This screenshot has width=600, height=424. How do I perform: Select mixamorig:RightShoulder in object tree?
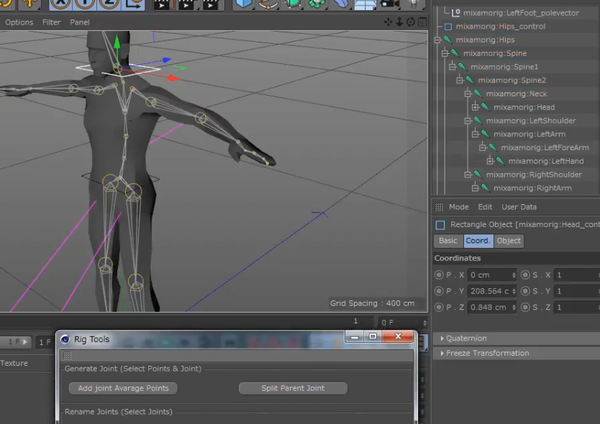pyautogui.click(x=534, y=174)
